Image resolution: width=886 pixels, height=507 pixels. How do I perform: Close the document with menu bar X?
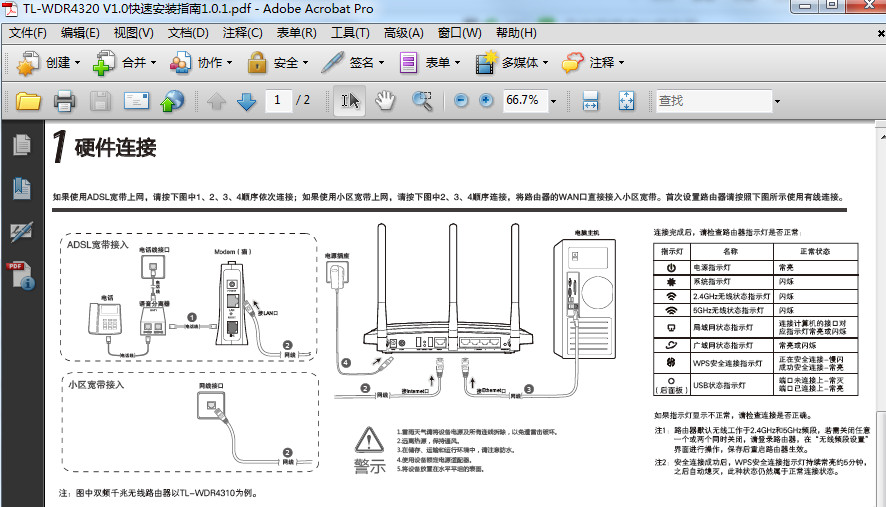[880, 34]
